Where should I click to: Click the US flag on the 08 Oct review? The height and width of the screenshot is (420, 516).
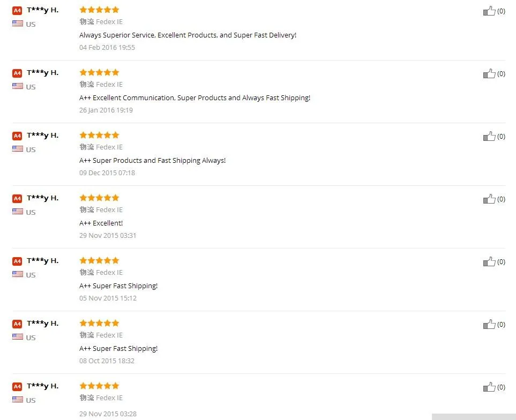tap(18, 337)
